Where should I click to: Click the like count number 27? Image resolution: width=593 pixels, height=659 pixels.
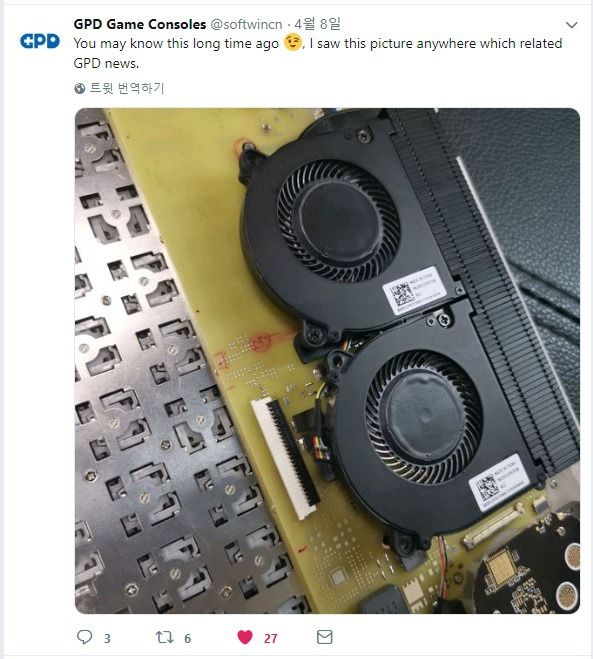(270, 638)
